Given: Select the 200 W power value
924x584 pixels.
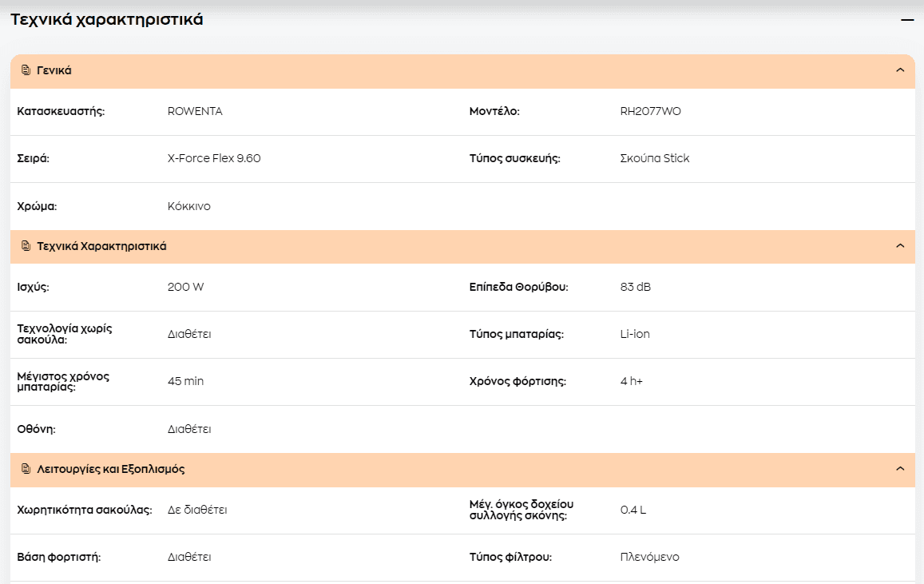Looking at the screenshot, I should (185, 287).
